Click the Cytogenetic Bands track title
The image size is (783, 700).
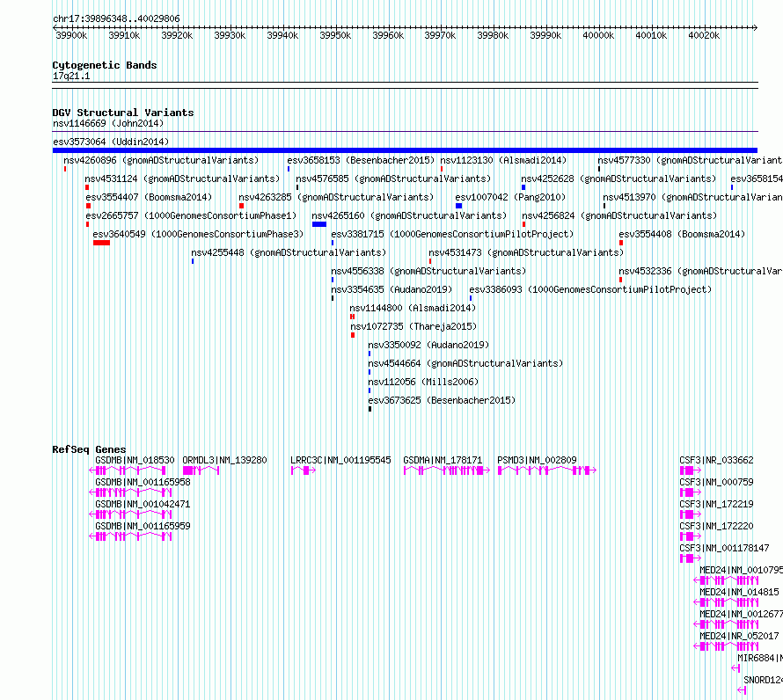(105, 65)
